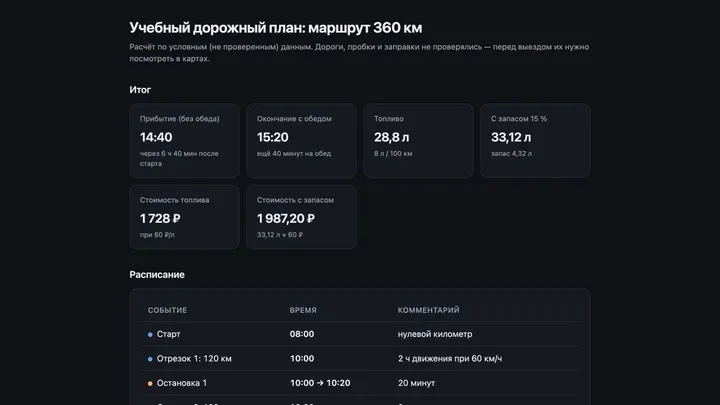The image size is (720, 405).
Task: Click the 'Стоимость топлива' card label
Action: click(174, 200)
